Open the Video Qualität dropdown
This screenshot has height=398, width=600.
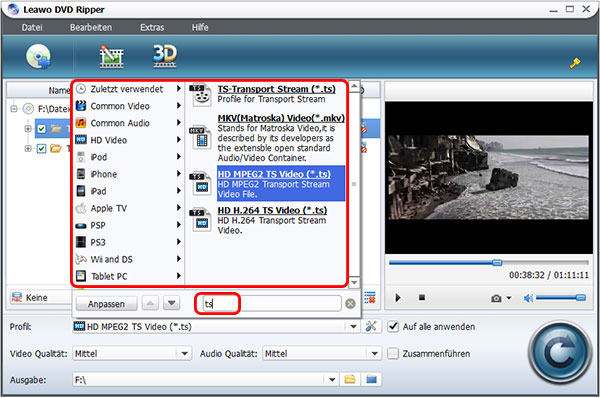click(x=184, y=354)
